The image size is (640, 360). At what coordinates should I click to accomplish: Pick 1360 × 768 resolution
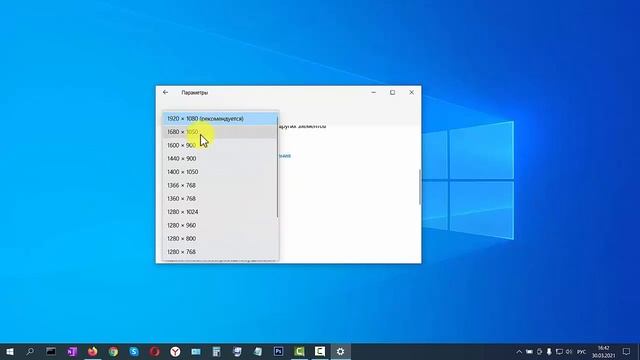coord(220,199)
